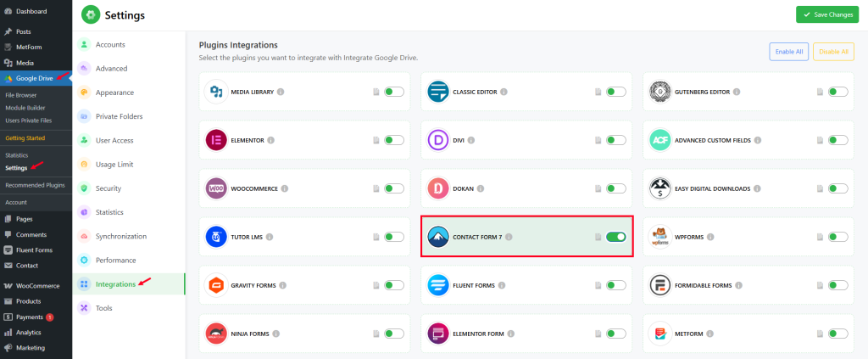Click the Gutenberg Editor plugin logo
Viewport: 868px width, 359px height.
pyautogui.click(x=660, y=92)
